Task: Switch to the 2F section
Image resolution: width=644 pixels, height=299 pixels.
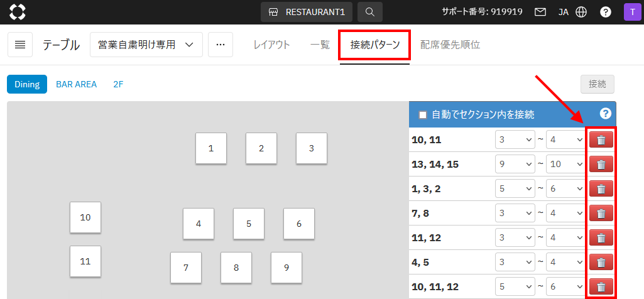Action: pos(118,84)
